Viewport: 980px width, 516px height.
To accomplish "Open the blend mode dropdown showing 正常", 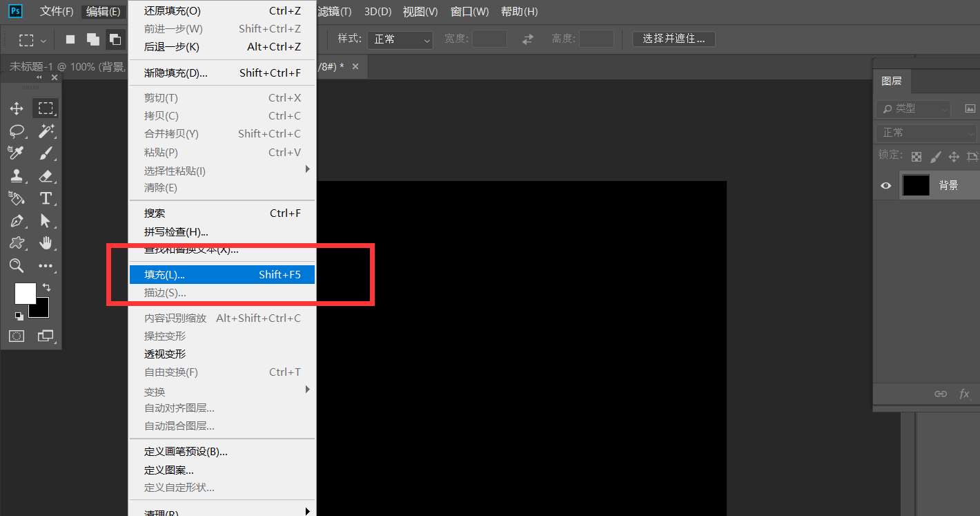I will 925,132.
